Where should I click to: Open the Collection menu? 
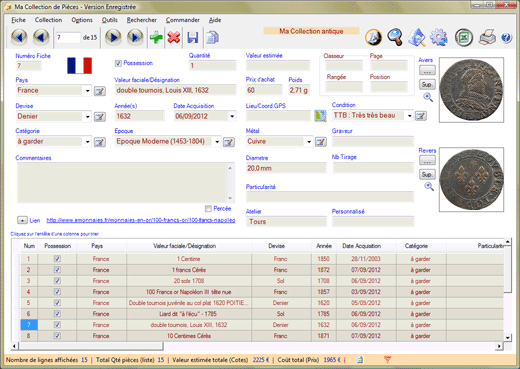[48, 20]
